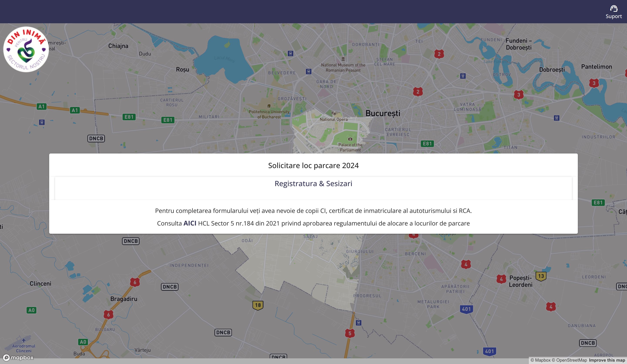Image resolution: width=627 pixels, height=364 pixels.
Task: Open the AICI regulation link
Action: coord(190,223)
